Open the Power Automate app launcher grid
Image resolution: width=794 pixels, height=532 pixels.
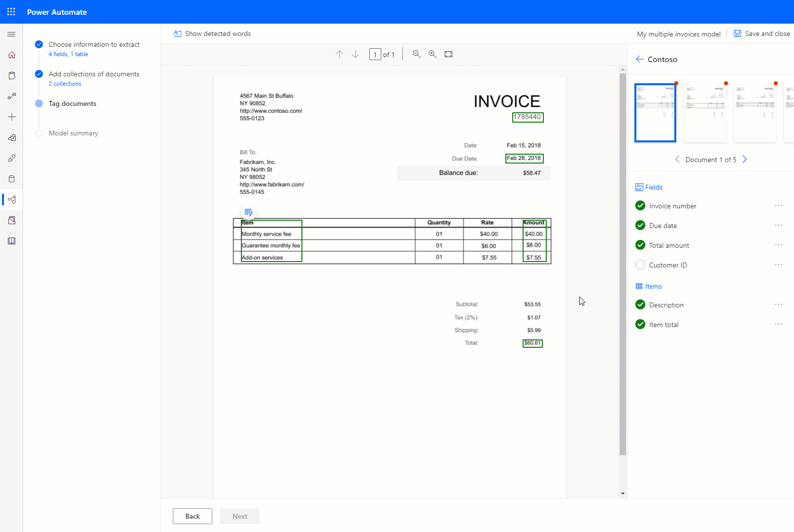point(11,11)
